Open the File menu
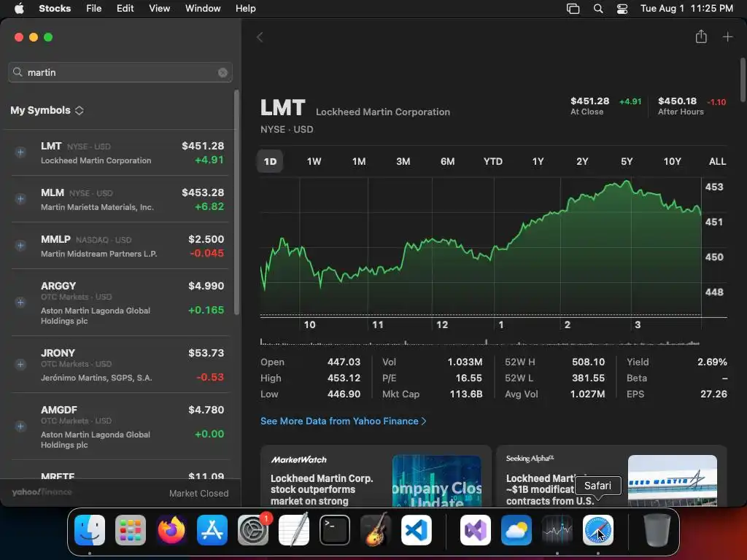The height and width of the screenshot is (560, 747). point(94,8)
